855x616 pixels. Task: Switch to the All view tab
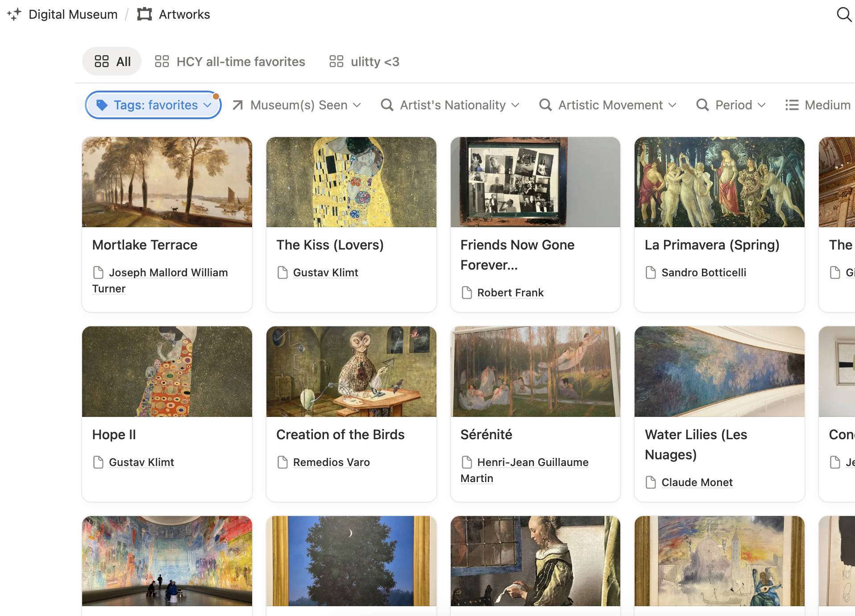(x=112, y=61)
